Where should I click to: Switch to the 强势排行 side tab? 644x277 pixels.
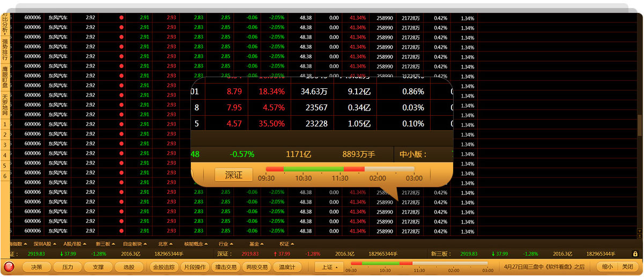coord(5,49)
